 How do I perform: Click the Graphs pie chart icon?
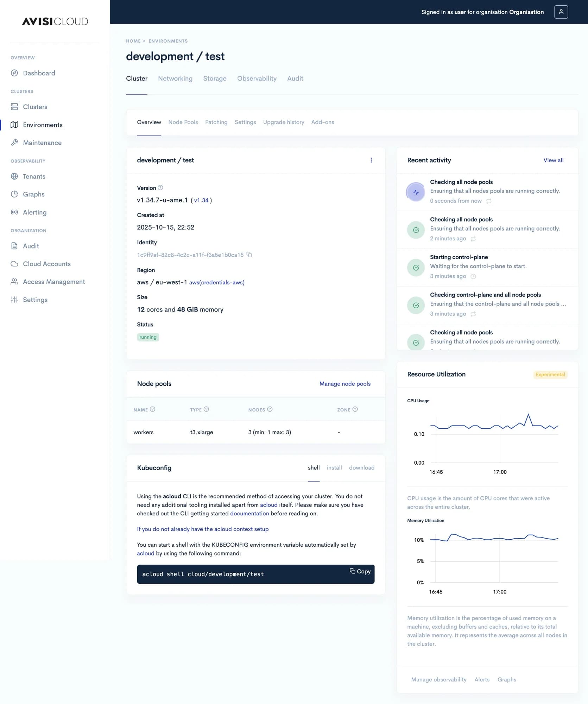pyautogui.click(x=14, y=194)
